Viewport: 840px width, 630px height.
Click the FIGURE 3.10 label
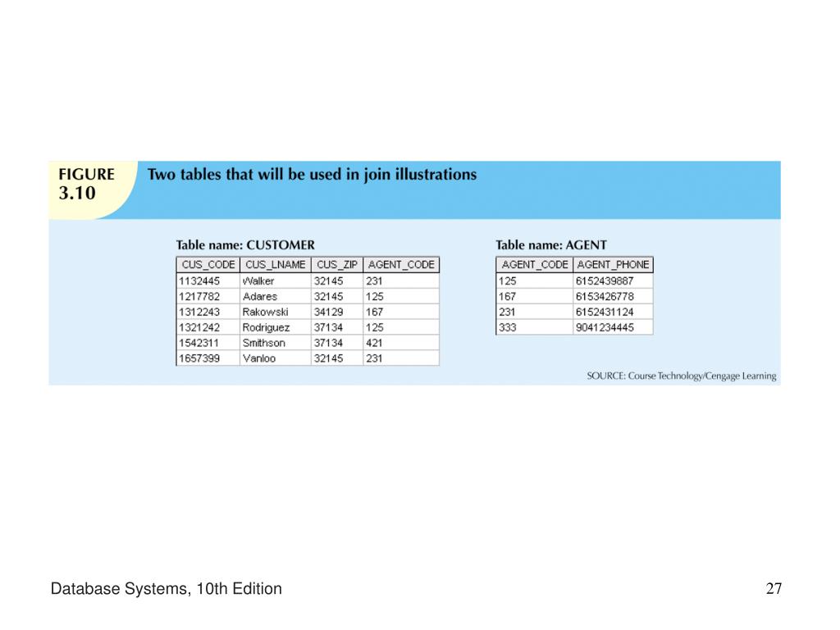point(86,184)
